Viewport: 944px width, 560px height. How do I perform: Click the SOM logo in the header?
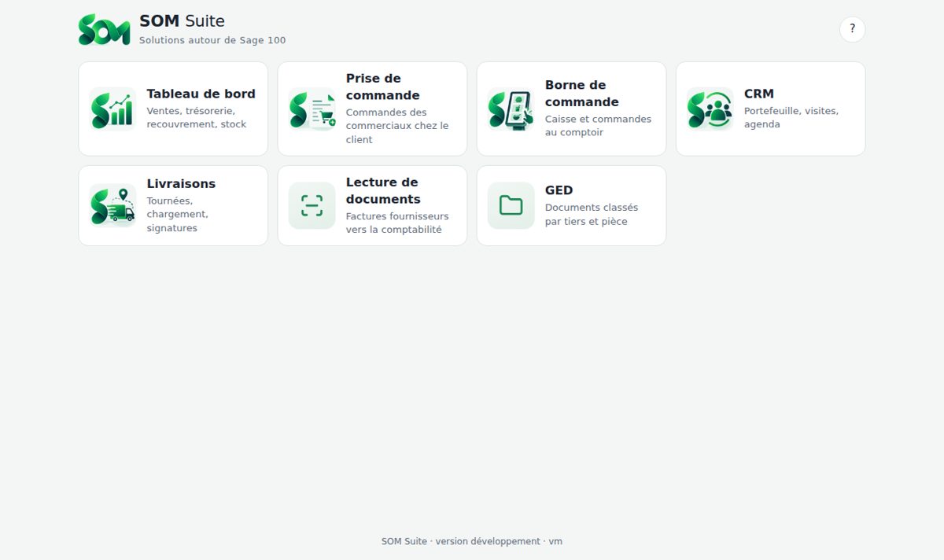coord(104,29)
